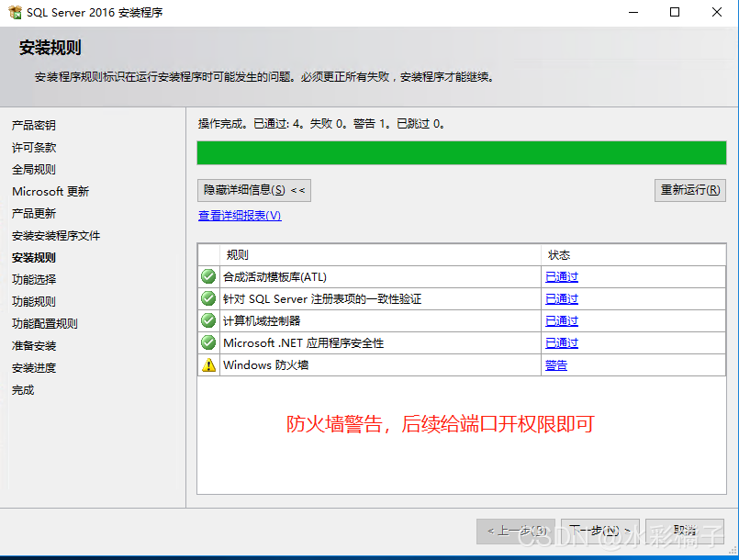Click Microsoft .NET 应用程序安全性 rule name
This screenshot has height=560, width=739.
[304, 343]
